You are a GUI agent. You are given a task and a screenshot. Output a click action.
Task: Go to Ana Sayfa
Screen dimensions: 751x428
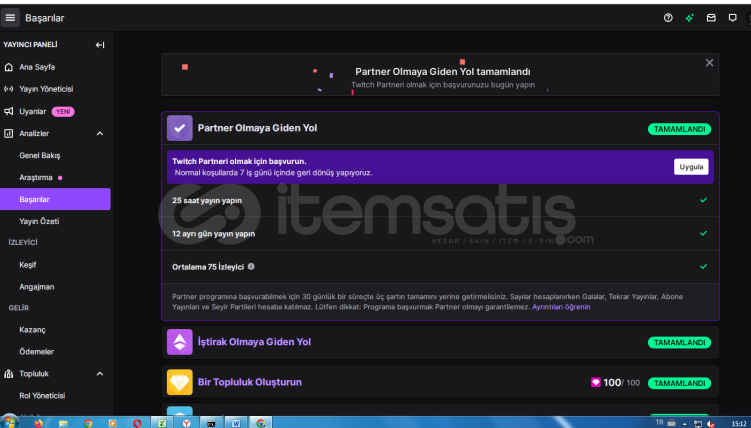[37, 67]
